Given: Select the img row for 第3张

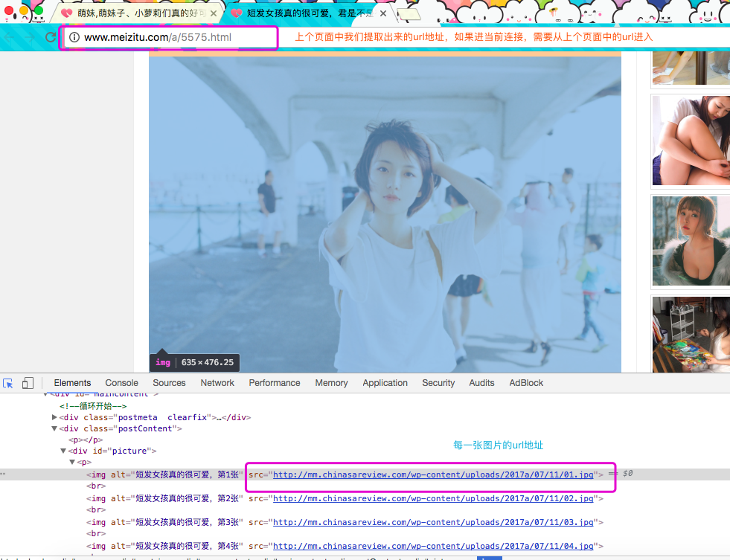Looking at the screenshot, I should pyautogui.click(x=345, y=522).
